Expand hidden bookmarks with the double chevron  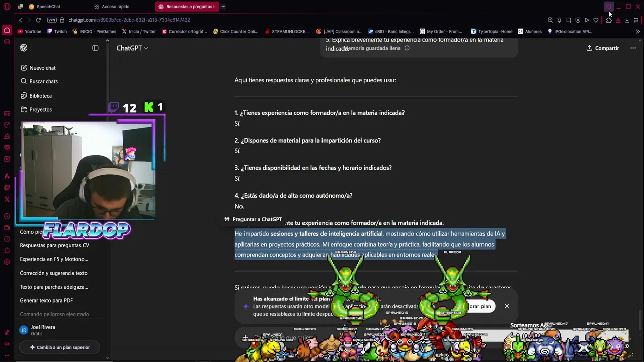tap(638, 31)
